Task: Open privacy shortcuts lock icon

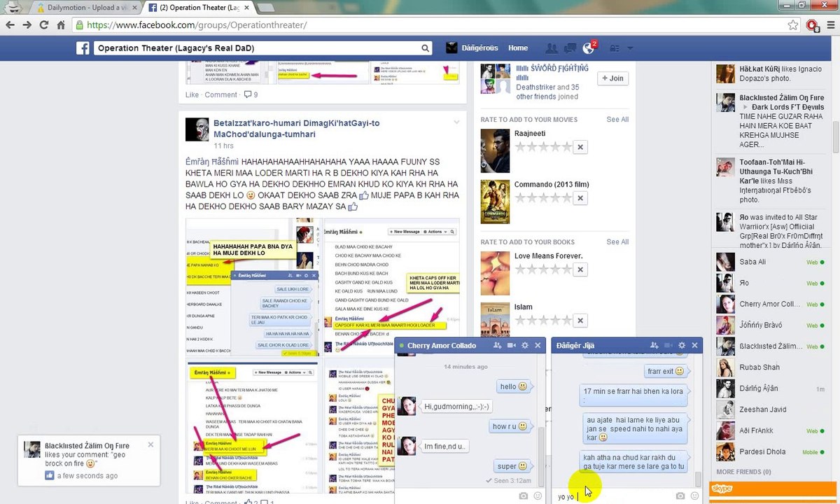Action: click(x=615, y=48)
